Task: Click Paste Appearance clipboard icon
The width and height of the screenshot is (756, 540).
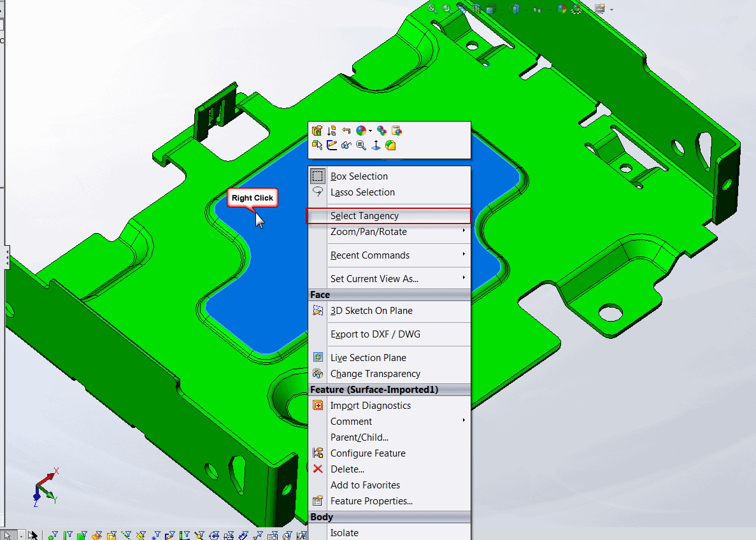Action: pos(396,131)
